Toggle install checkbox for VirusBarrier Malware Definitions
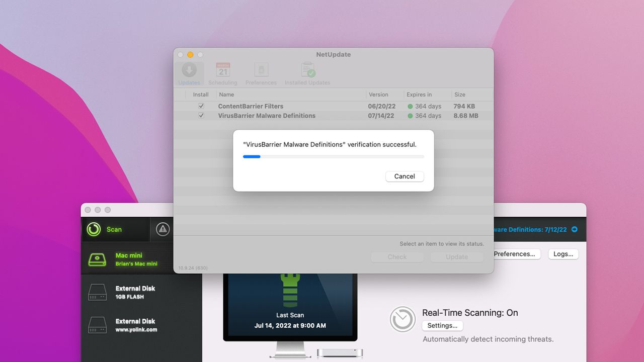The height and width of the screenshot is (362, 644). pos(201,116)
